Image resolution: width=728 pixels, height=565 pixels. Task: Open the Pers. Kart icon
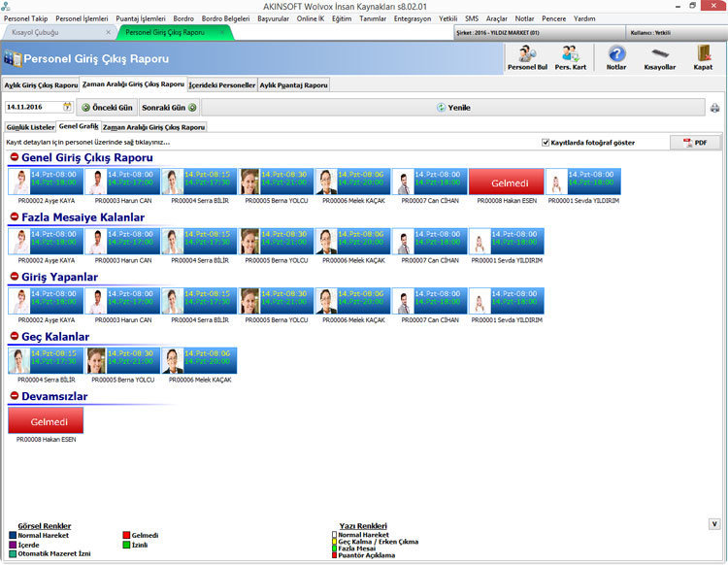tap(570, 57)
